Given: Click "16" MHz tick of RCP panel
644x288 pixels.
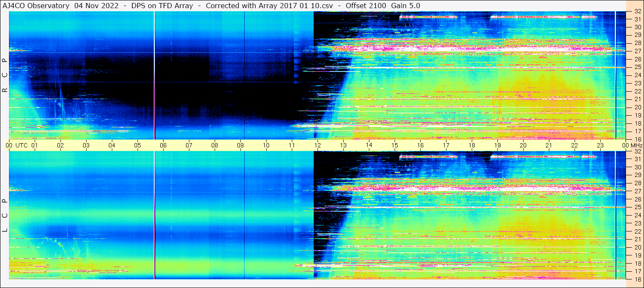Looking at the screenshot, I should pos(638,139).
